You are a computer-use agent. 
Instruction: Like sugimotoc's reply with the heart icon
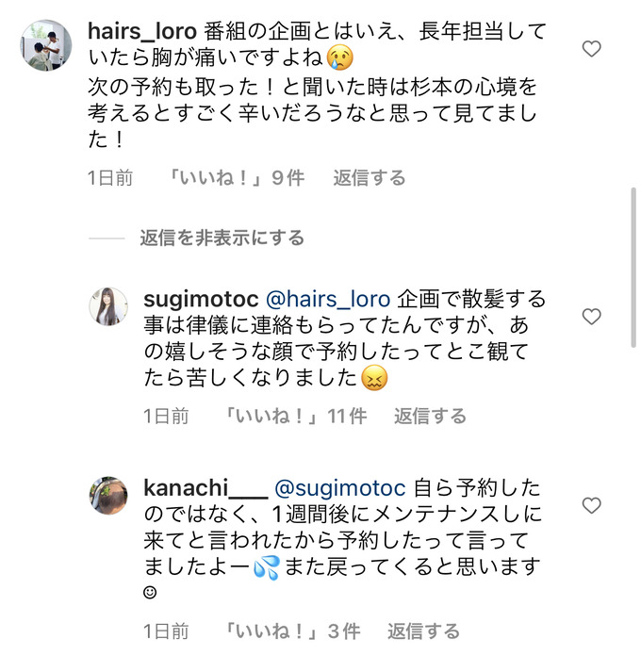coord(591,317)
